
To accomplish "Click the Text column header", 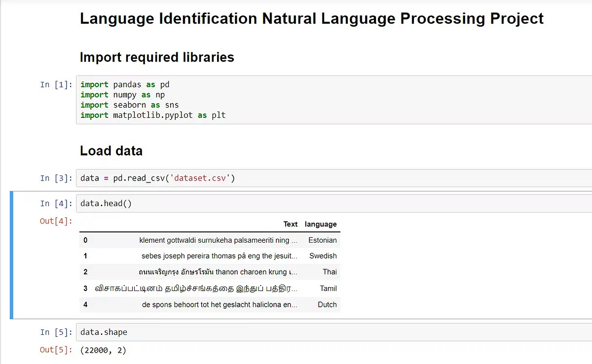I will click(x=290, y=224).
